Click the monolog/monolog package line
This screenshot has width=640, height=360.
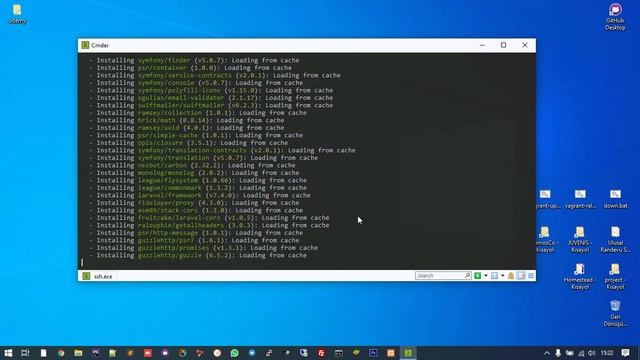[194, 173]
